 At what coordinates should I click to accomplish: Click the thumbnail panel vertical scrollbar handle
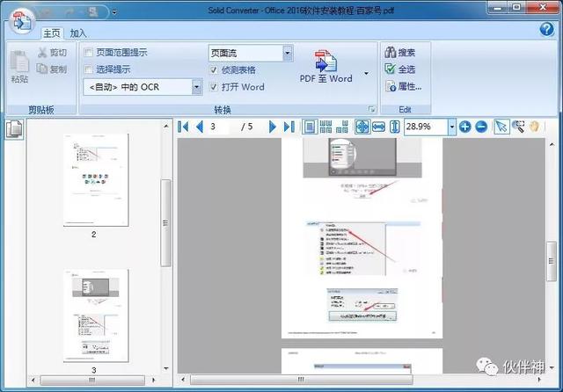pos(165,223)
